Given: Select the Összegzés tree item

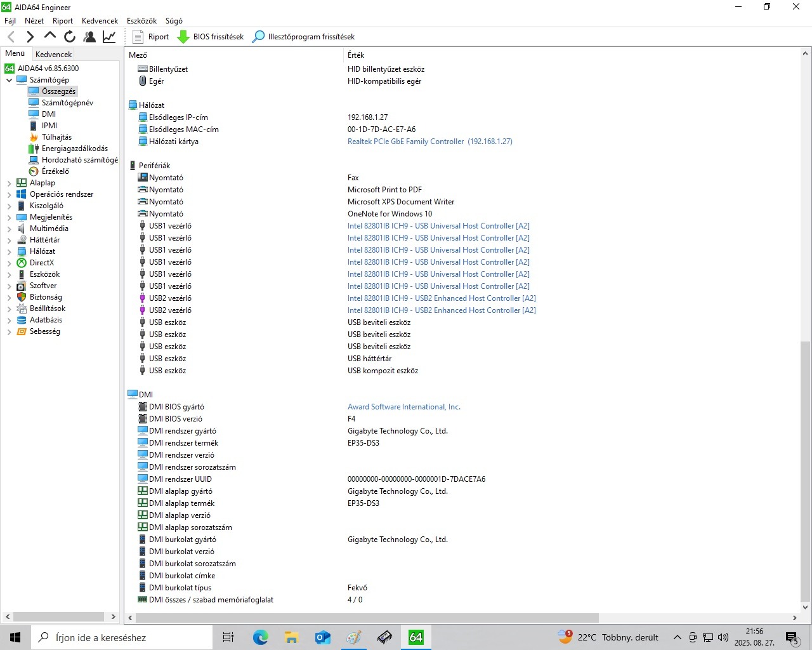Looking at the screenshot, I should pos(58,91).
